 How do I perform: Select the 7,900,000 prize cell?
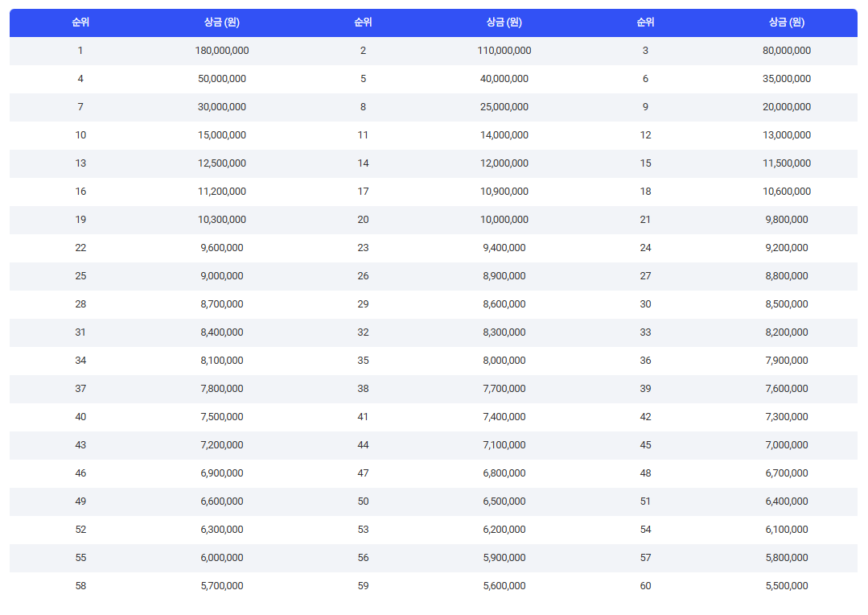point(786,361)
